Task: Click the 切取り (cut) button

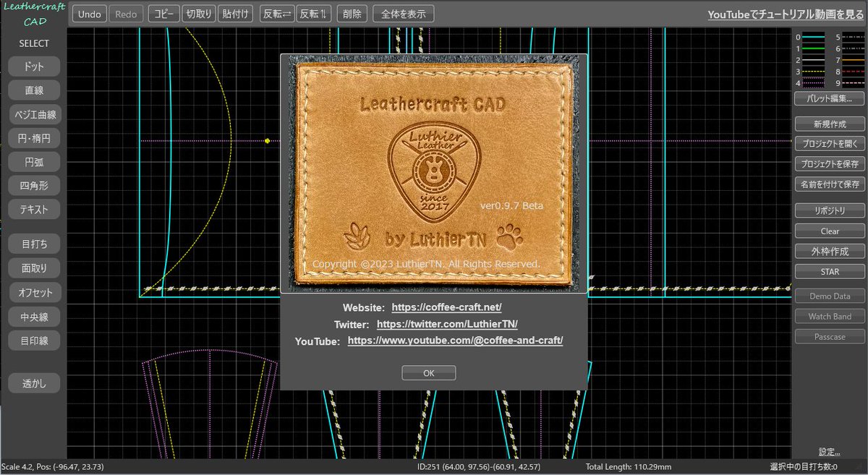Action: tap(197, 14)
